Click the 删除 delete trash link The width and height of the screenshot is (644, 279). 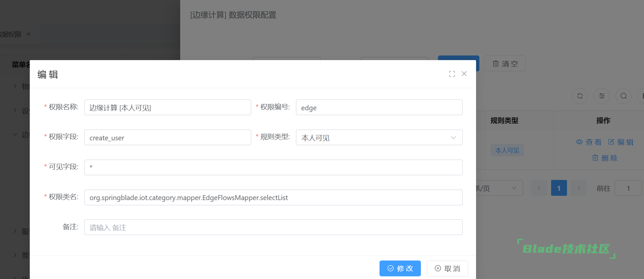click(605, 158)
